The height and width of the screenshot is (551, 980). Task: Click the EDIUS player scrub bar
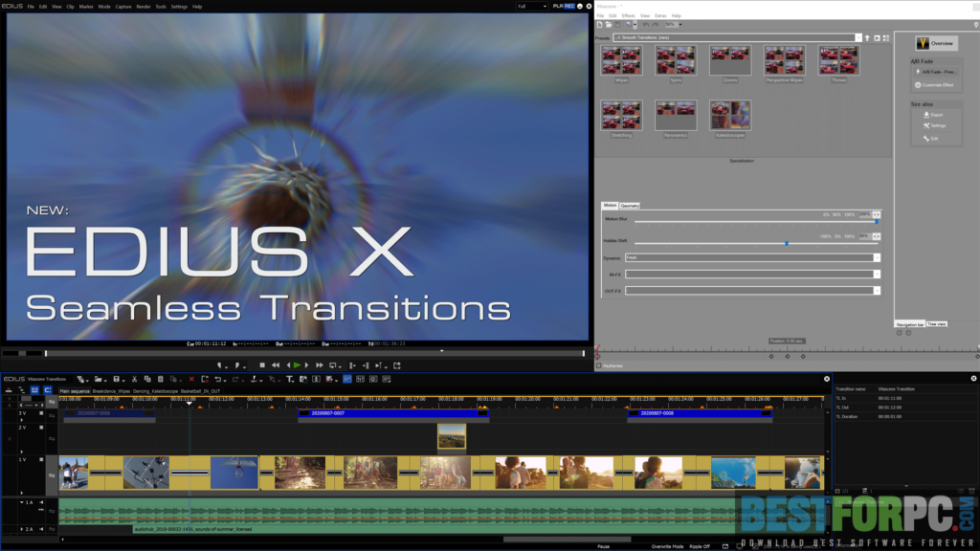pyautogui.click(x=314, y=354)
